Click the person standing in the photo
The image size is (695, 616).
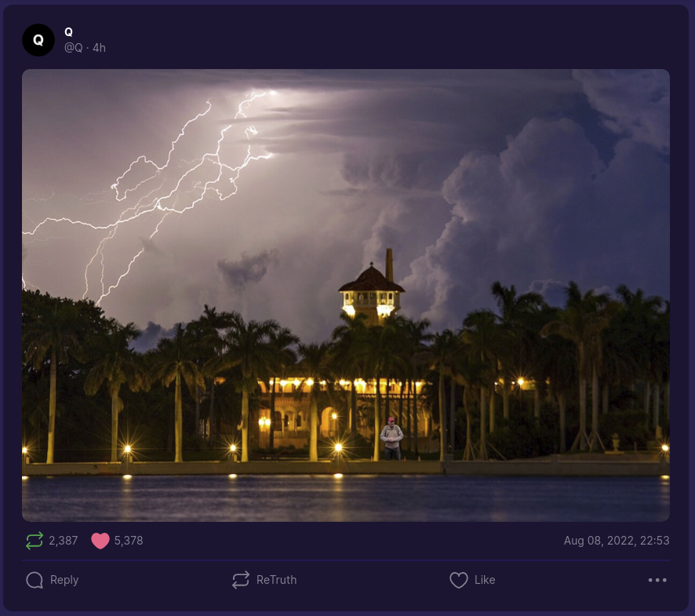pyautogui.click(x=392, y=438)
